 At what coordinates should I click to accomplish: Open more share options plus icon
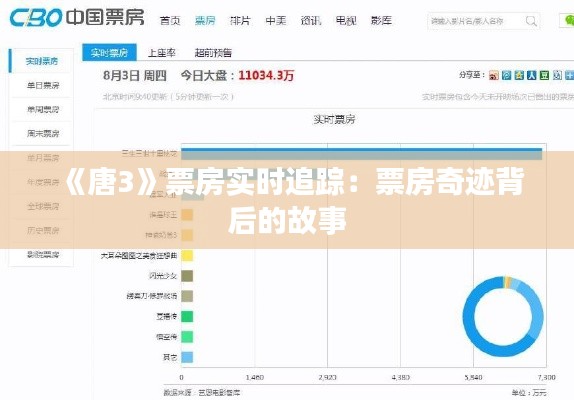pyautogui.click(x=570, y=75)
